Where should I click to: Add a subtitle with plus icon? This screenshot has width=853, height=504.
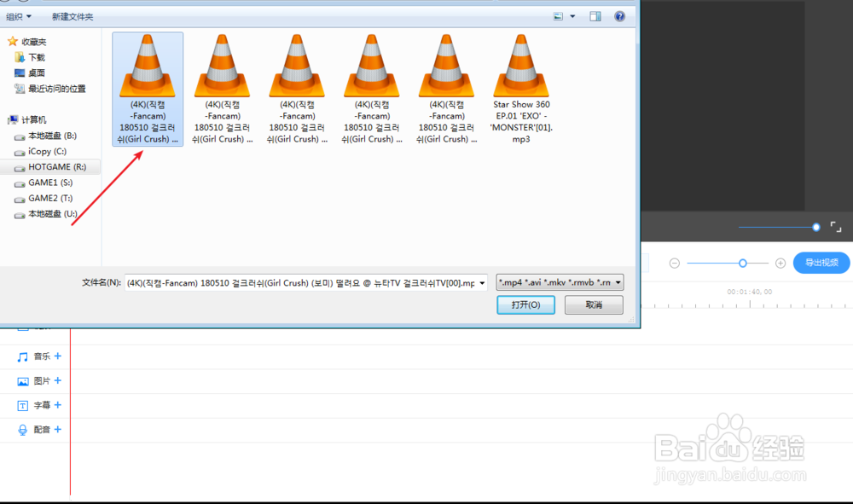click(x=58, y=405)
